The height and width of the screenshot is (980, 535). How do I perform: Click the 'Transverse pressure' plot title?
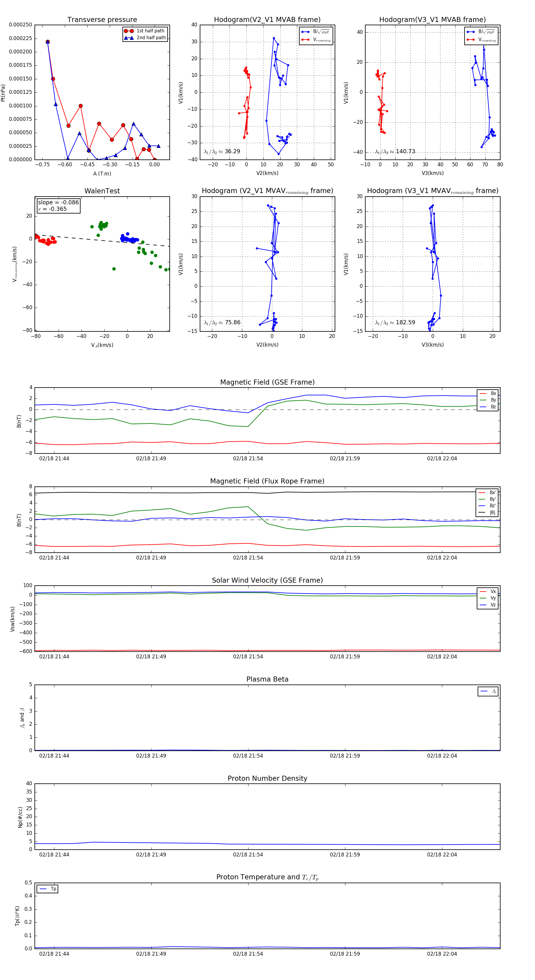[x=102, y=20]
